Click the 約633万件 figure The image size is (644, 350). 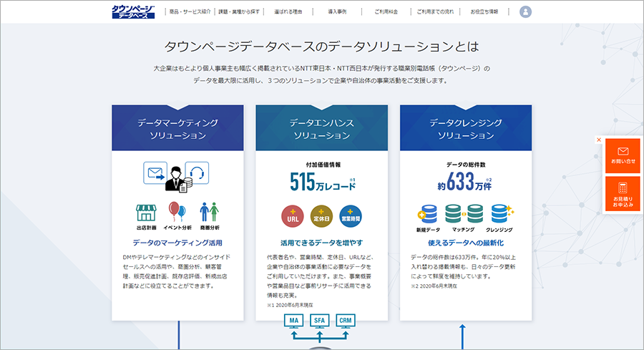coord(464,182)
